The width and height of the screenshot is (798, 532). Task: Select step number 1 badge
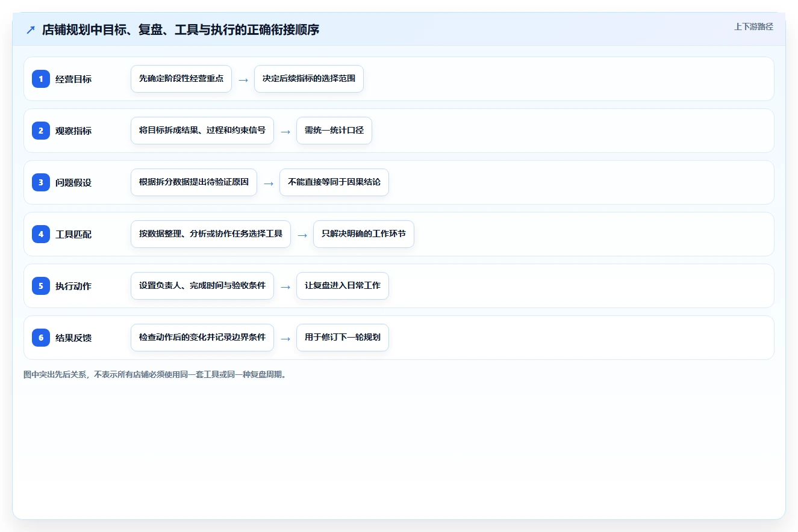point(41,78)
